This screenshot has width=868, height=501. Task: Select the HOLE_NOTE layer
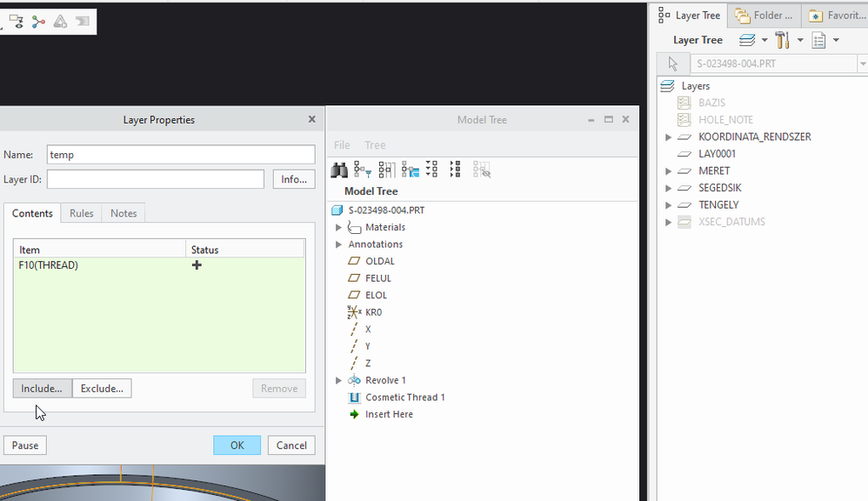point(725,119)
